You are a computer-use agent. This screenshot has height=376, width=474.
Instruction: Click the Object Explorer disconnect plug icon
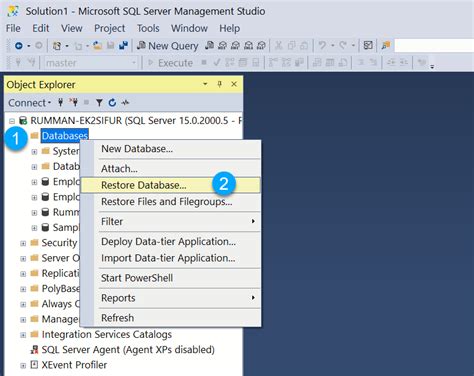tap(73, 103)
